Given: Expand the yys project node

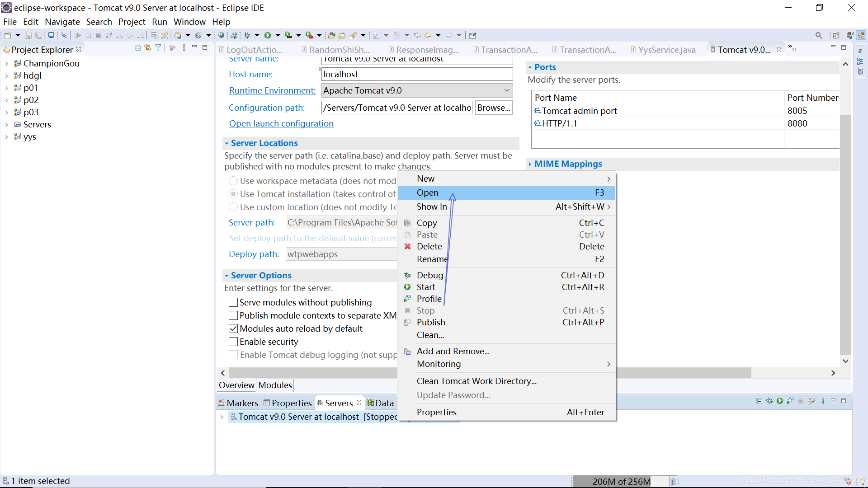Looking at the screenshot, I should tap(7, 137).
